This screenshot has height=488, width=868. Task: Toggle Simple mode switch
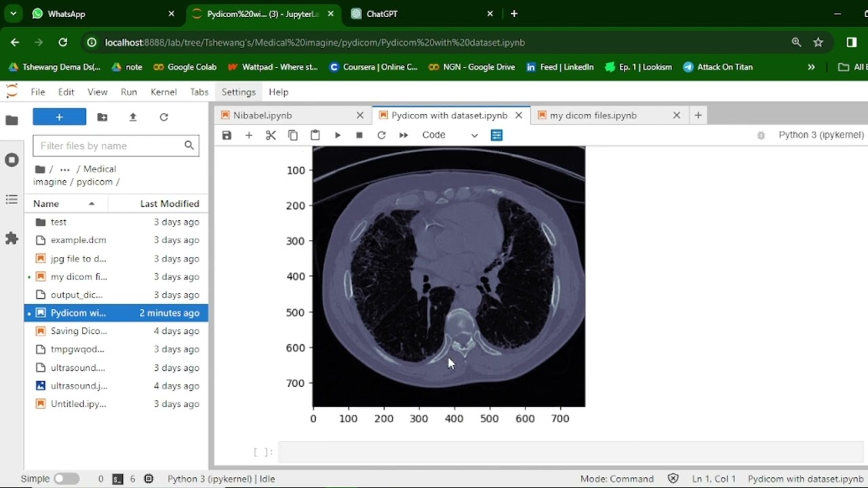pyautogui.click(x=66, y=479)
